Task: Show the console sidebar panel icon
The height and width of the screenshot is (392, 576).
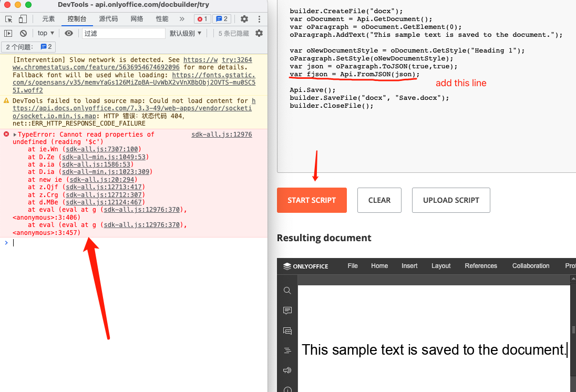Action: [x=8, y=34]
